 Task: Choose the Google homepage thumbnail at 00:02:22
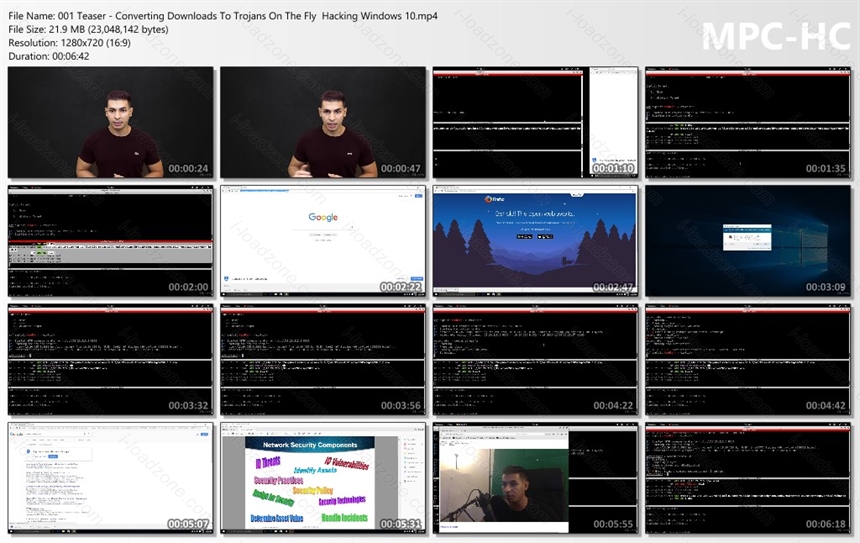tap(323, 241)
